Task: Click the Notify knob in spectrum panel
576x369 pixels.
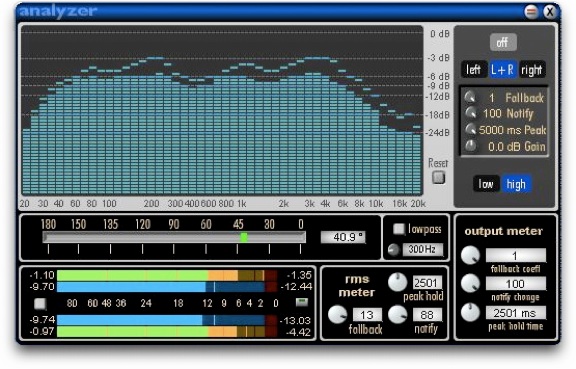Action: pyautogui.click(x=471, y=113)
